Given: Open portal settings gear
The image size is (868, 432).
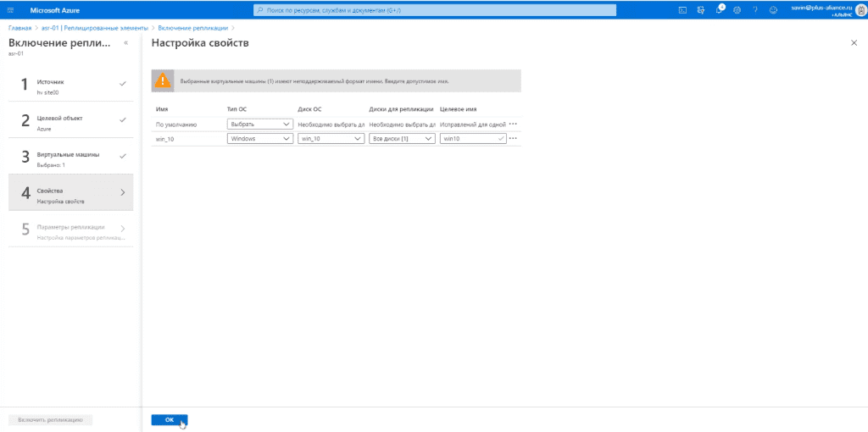Looking at the screenshot, I should (737, 10).
